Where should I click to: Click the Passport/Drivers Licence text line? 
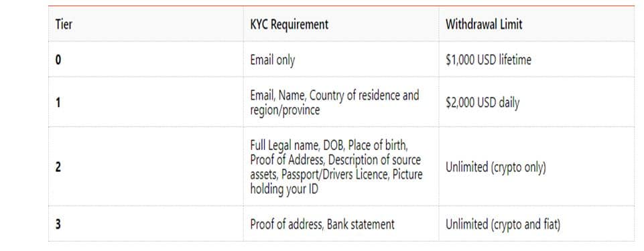(336, 175)
